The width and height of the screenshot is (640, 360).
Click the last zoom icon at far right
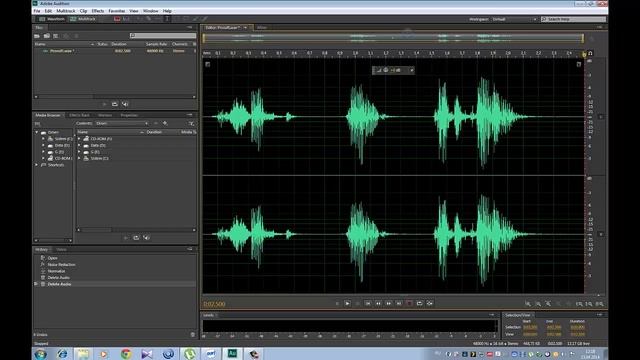tap(599, 304)
